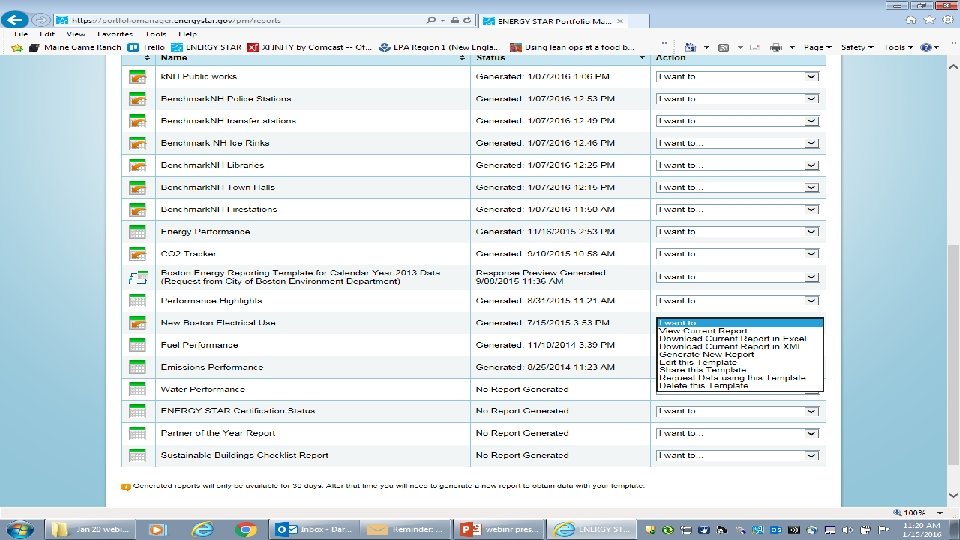Open Windows Start menu

[x=20, y=529]
